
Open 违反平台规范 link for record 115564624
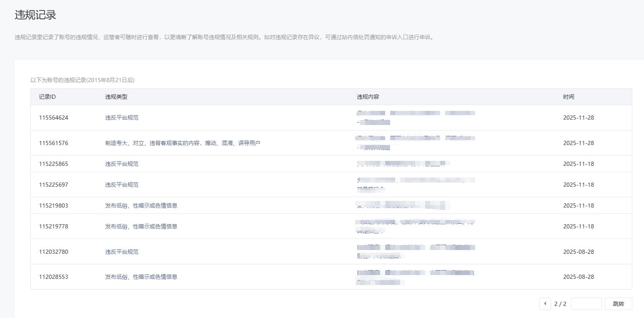pos(122,118)
